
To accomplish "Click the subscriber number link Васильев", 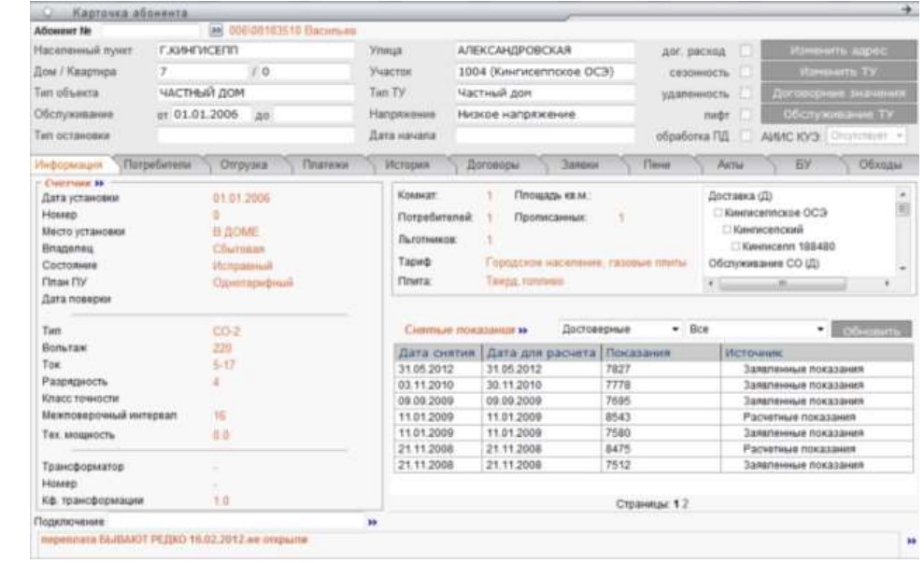I will (x=292, y=30).
